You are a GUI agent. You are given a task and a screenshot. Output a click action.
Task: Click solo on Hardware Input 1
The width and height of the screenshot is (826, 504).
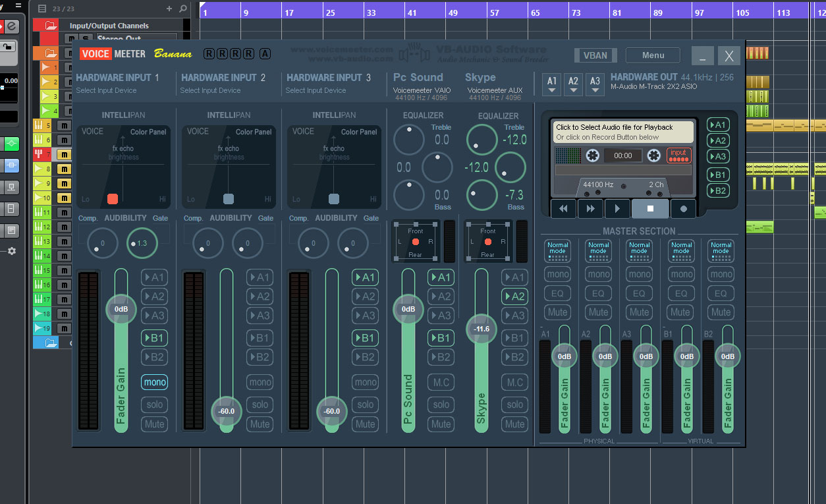tap(155, 405)
